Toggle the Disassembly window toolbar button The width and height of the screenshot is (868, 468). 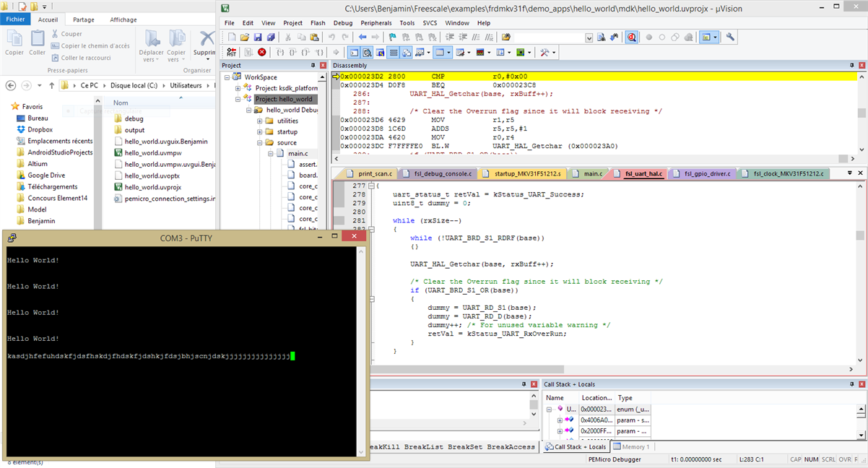[368, 52]
